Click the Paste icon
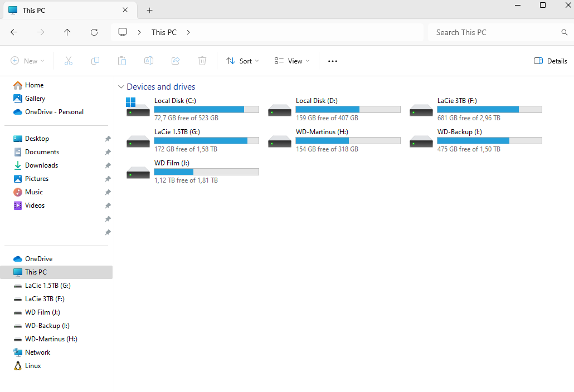Screen dimensions: 574x392 click(x=121, y=61)
